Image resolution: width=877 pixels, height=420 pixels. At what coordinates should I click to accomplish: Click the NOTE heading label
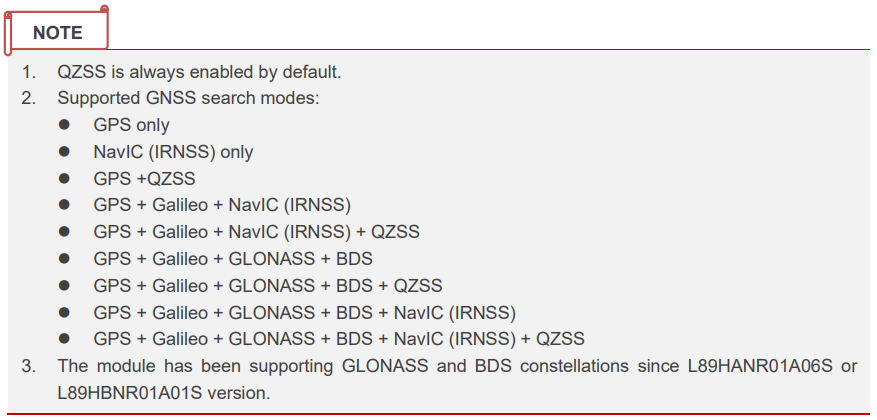click(57, 32)
